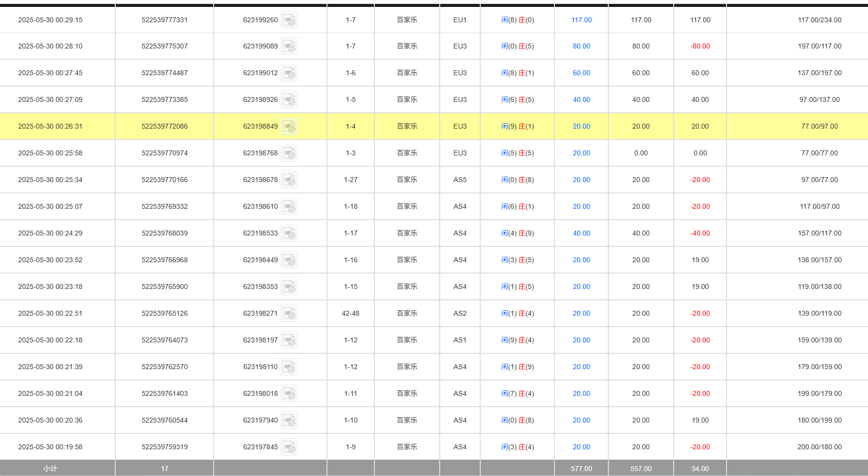
Task: Open replay icon next to 623198926
Action: (289, 100)
